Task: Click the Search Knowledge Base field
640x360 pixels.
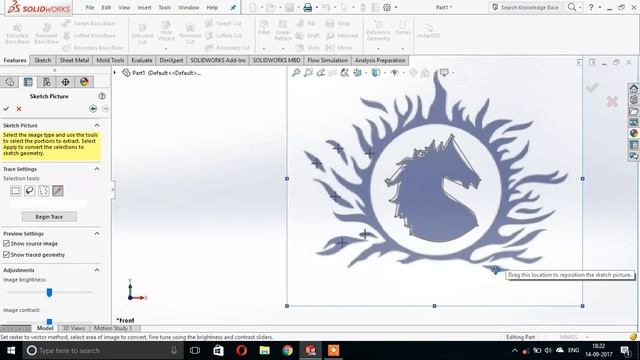Action: [x=529, y=7]
